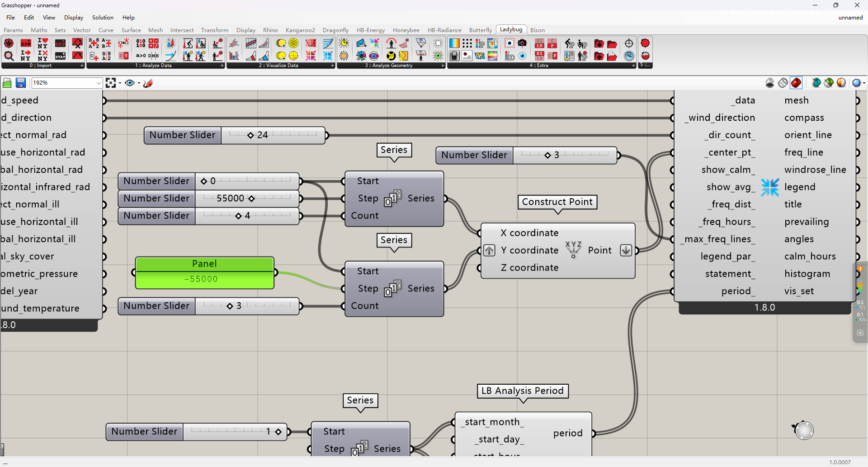
Task: Select the a>0 conditional statement icon
Action: point(141,56)
